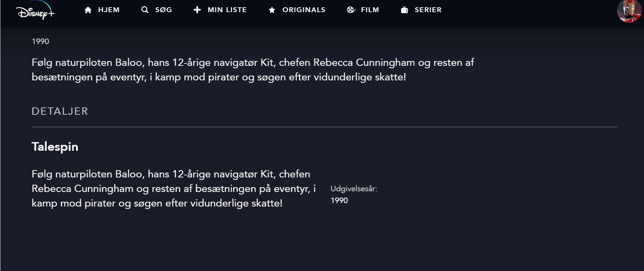Click the film reel icon
This screenshot has height=271, width=644.
tap(351, 10)
